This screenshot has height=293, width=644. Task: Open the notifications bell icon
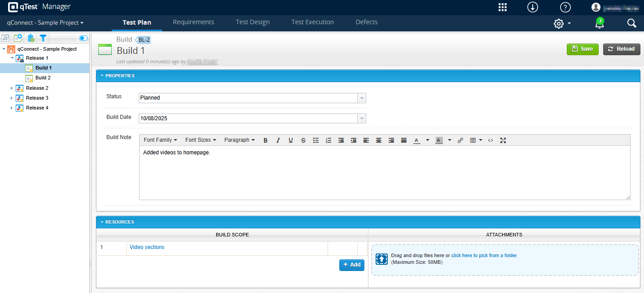coord(599,23)
